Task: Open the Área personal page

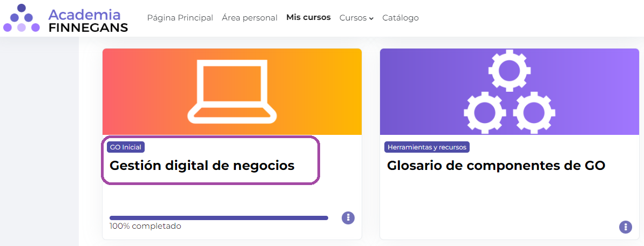Action: click(249, 18)
